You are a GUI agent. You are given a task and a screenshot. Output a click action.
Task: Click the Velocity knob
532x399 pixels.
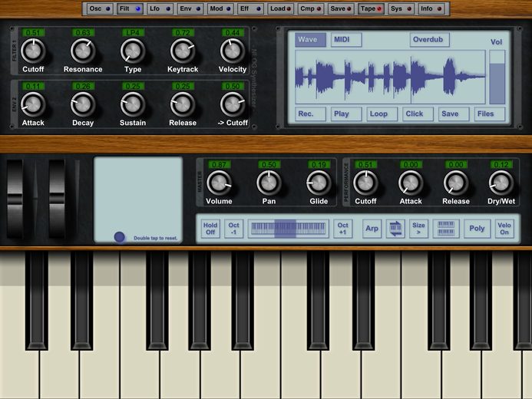(x=233, y=51)
